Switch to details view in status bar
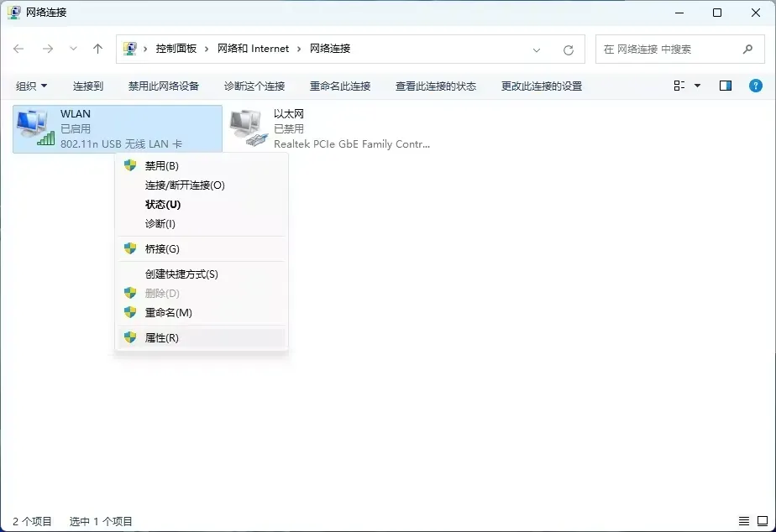 click(x=744, y=520)
